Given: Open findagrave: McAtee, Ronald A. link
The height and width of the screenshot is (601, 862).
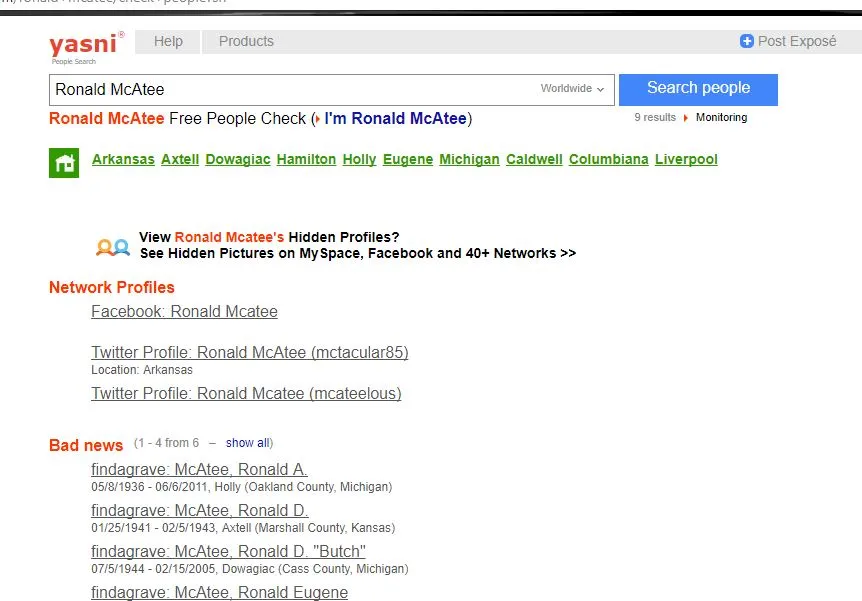Looking at the screenshot, I should point(200,470).
